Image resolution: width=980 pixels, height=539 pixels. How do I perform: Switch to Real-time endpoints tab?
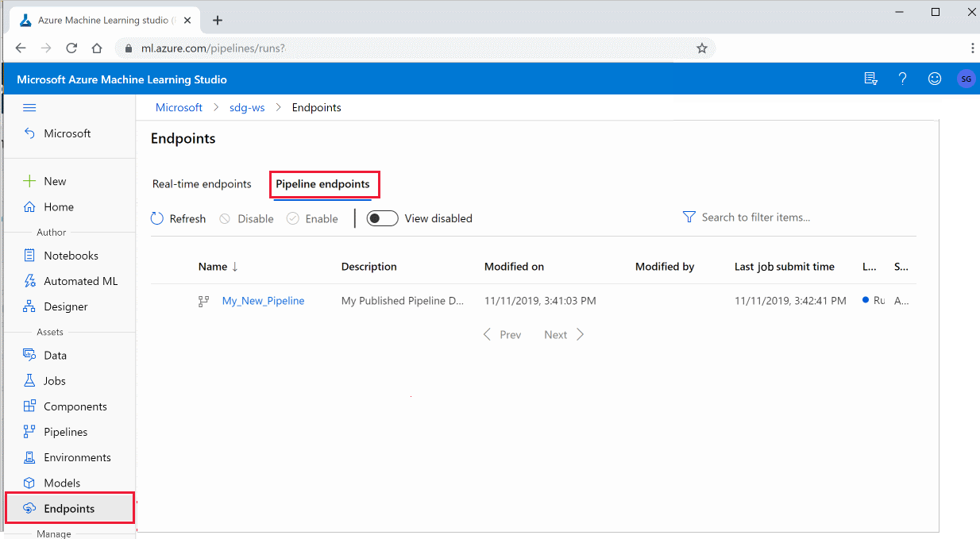point(202,184)
